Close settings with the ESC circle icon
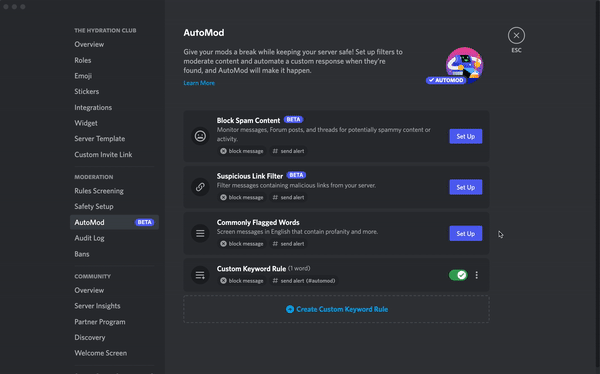 516,35
